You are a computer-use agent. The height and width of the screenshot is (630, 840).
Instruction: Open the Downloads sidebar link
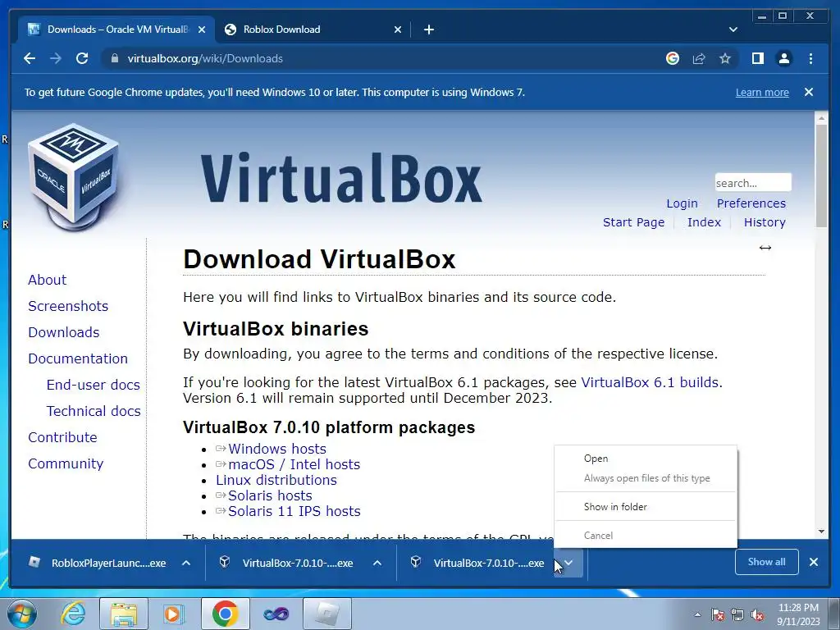[x=64, y=332]
